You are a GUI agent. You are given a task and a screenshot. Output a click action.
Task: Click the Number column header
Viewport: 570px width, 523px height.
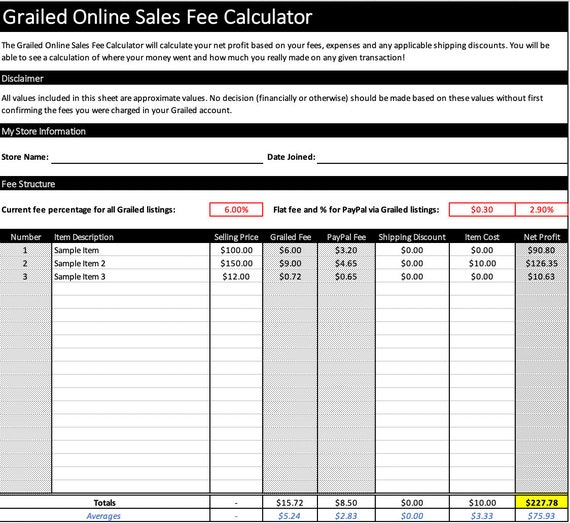tap(25, 237)
